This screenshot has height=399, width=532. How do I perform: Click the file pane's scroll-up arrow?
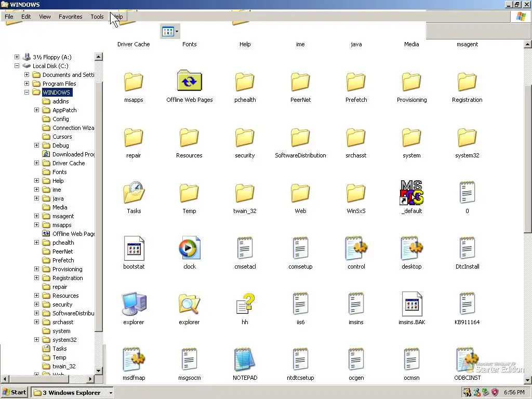tap(528, 44)
